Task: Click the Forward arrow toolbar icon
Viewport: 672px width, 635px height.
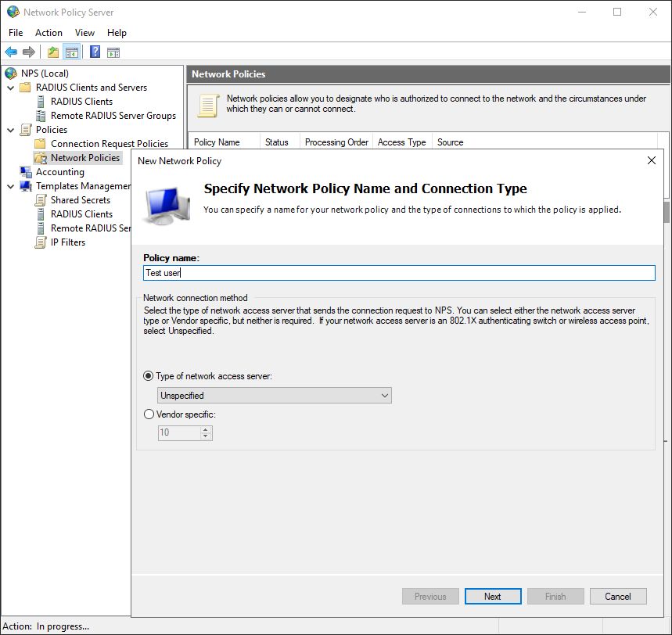Action: [29, 52]
